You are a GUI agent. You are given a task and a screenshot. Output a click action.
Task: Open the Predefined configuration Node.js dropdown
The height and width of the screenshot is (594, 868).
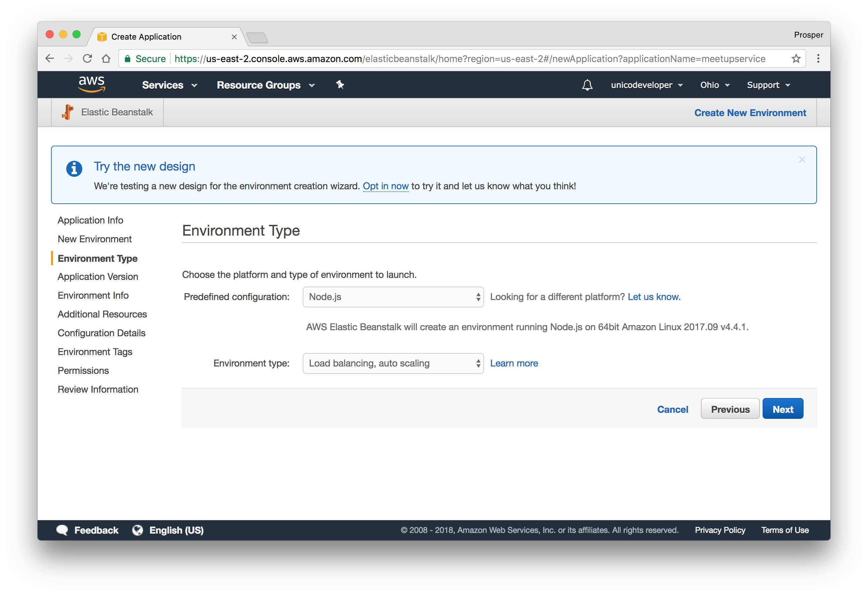click(x=393, y=297)
